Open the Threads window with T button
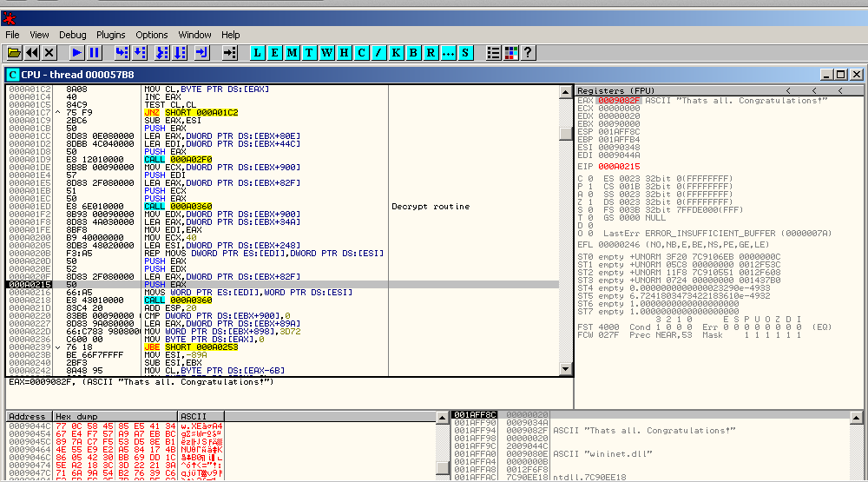This screenshot has width=868, height=482. [x=309, y=53]
